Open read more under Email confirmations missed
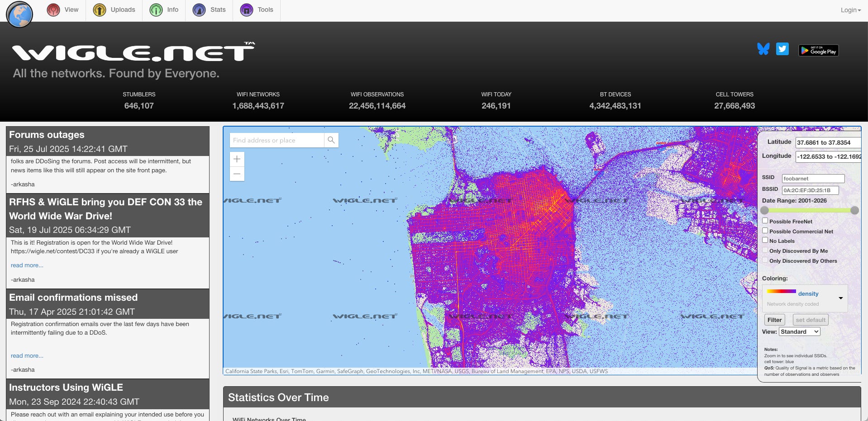 [27, 356]
